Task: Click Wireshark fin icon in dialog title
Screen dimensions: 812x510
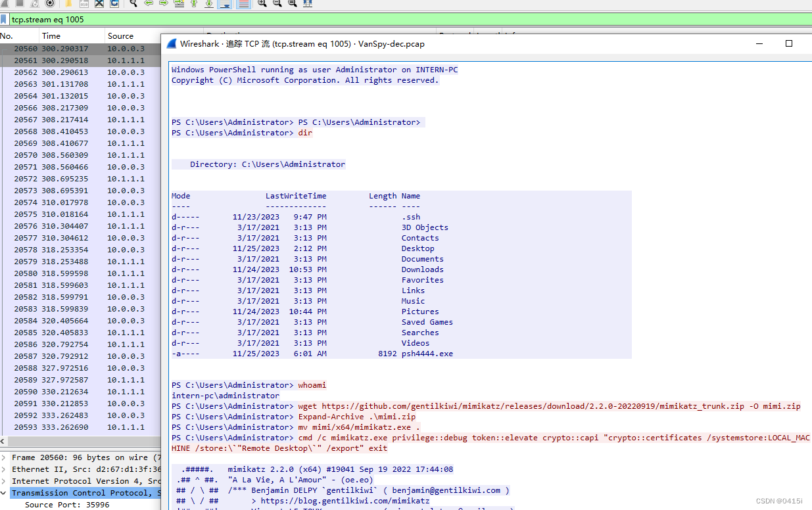Action: (172, 44)
